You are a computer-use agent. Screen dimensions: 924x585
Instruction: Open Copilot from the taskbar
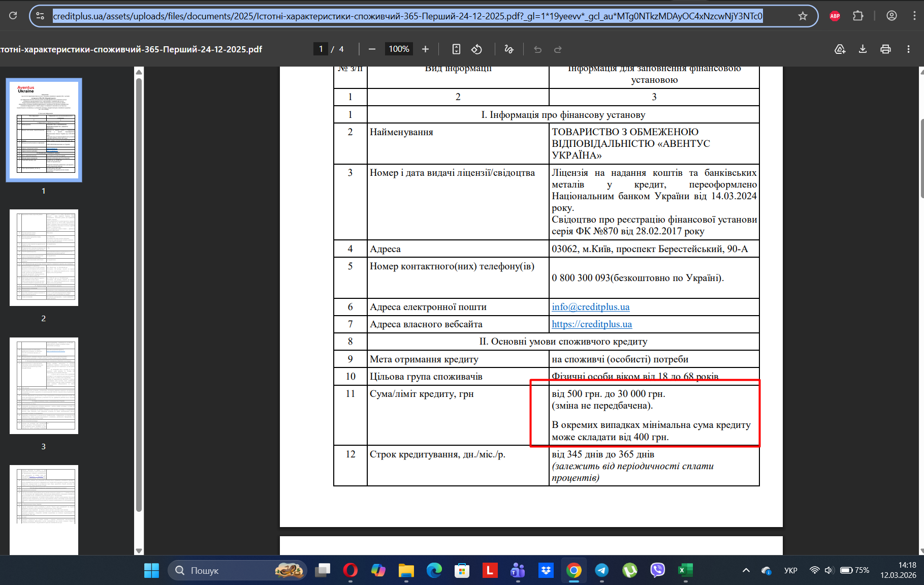(378, 570)
